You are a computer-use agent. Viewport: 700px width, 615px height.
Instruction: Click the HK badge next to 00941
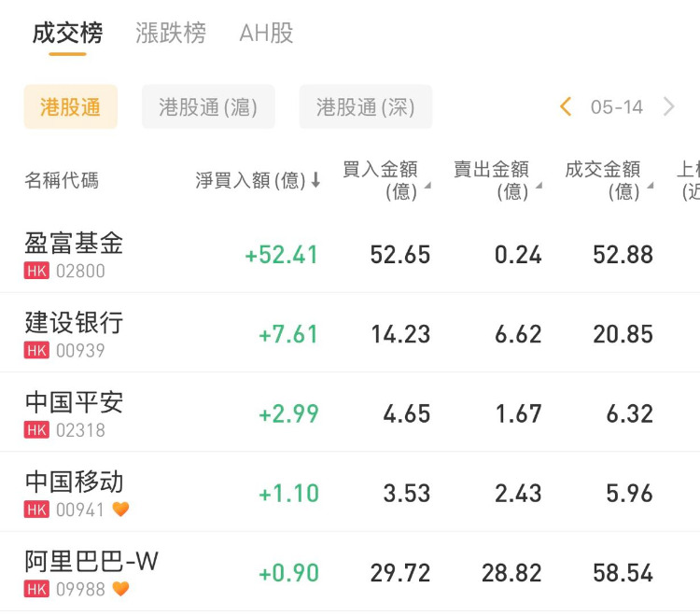tap(36, 510)
